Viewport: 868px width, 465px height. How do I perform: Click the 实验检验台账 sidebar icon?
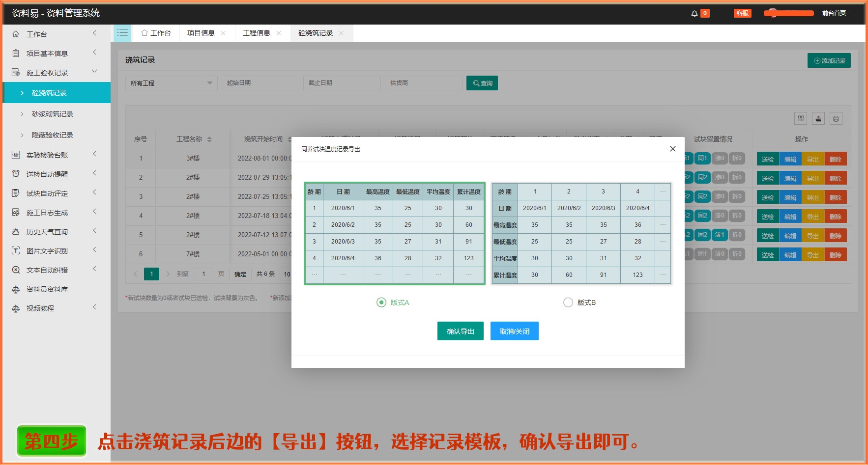click(16, 155)
